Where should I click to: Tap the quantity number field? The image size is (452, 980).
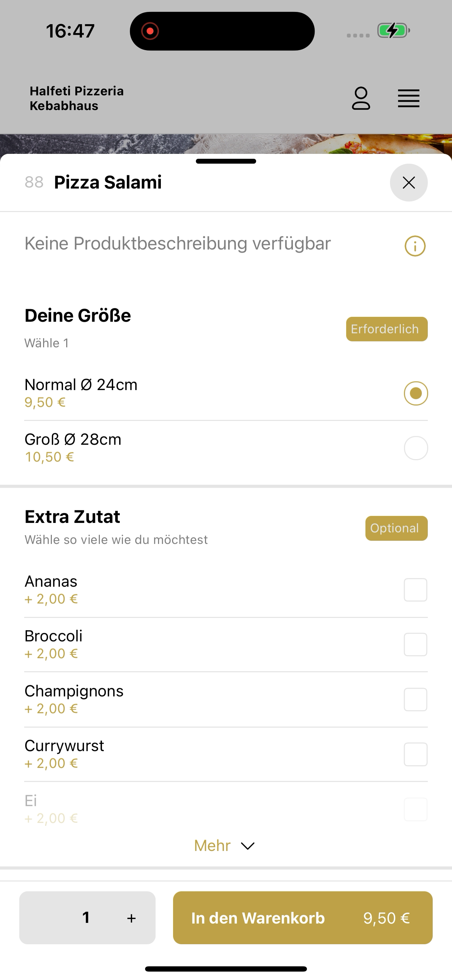tap(86, 918)
